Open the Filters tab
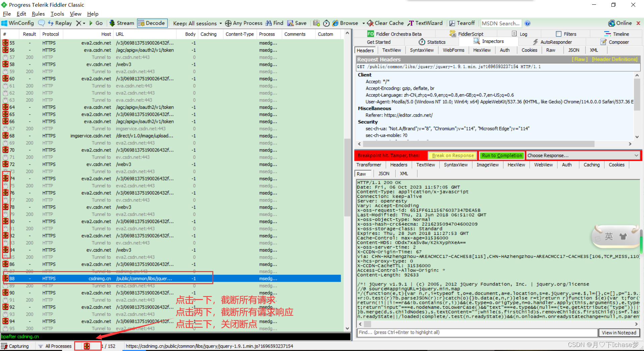 [566, 34]
